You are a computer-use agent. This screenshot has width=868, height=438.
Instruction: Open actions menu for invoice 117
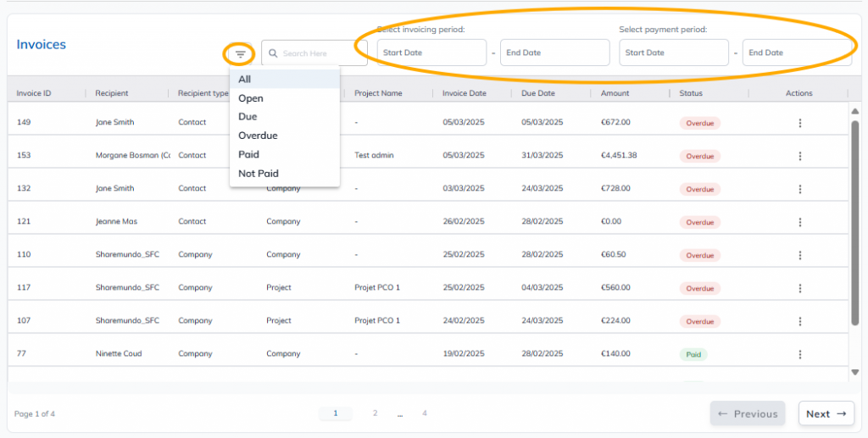click(x=799, y=288)
